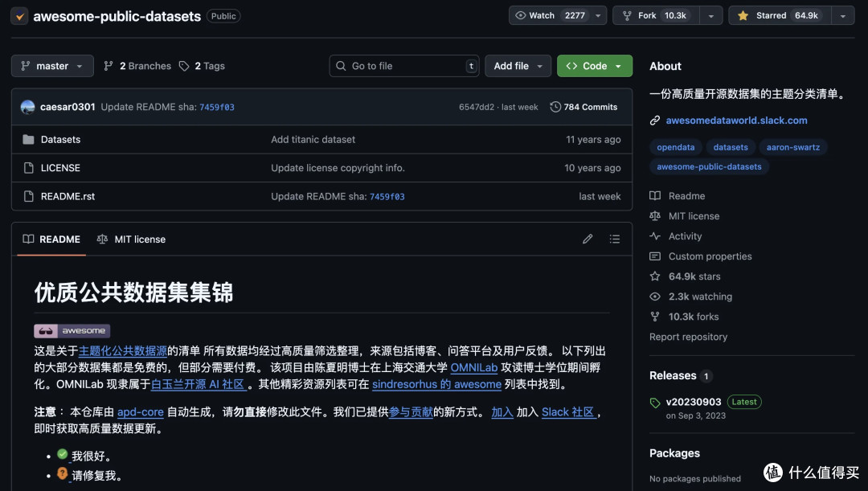Open the master branch selector dropdown

(x=52, y=66)
